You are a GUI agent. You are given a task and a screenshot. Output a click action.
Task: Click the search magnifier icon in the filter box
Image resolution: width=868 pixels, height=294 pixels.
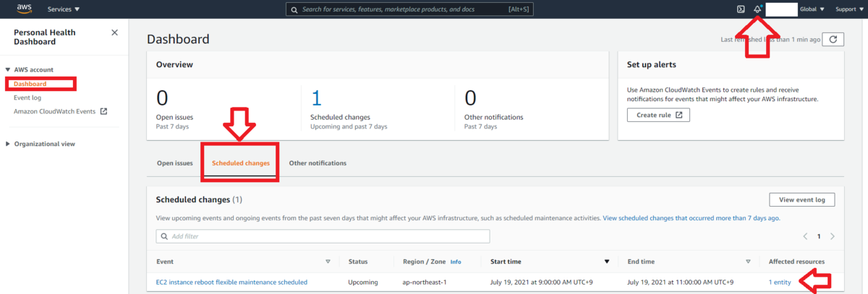click(x=165, y=236)
